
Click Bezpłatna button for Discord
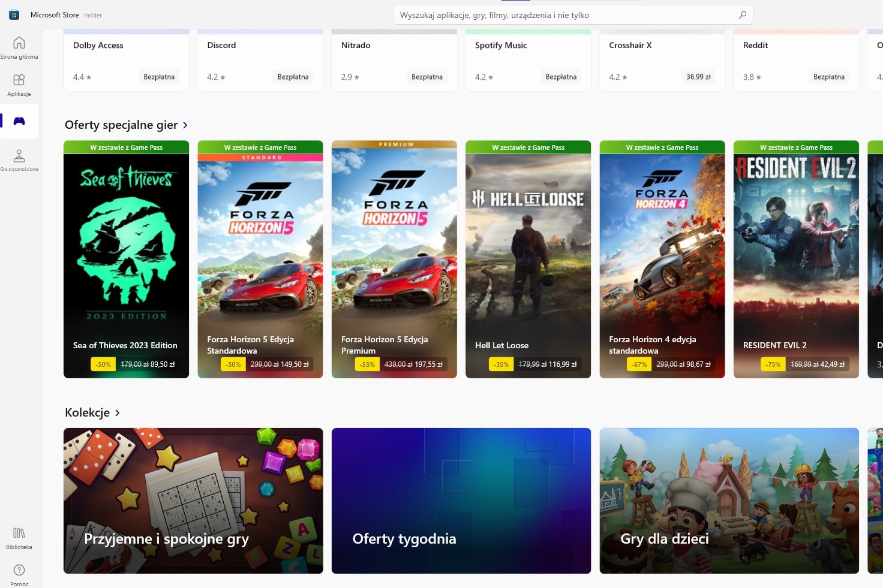click(293, 77)
